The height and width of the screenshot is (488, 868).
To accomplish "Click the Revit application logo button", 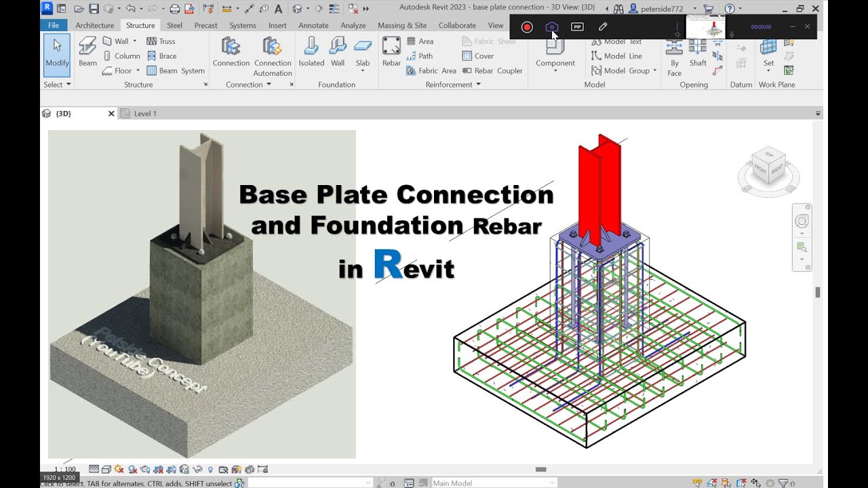I will click(x=47, y=8).
